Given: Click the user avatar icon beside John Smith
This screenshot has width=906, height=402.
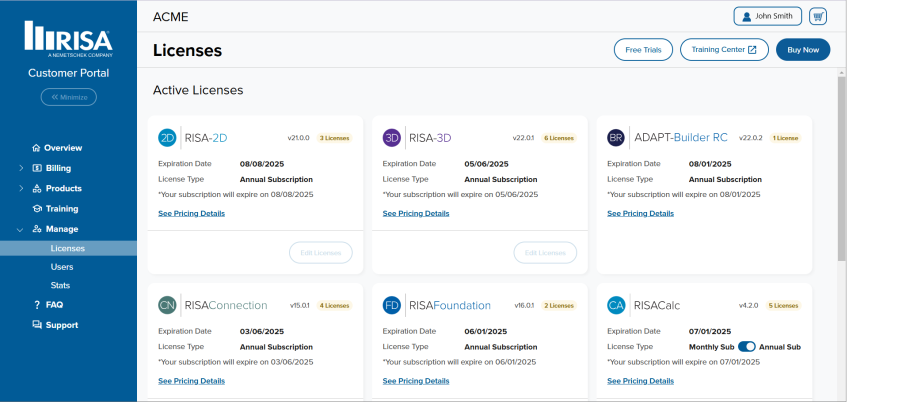Looking at the screenshot, I should tap(747, 17).
